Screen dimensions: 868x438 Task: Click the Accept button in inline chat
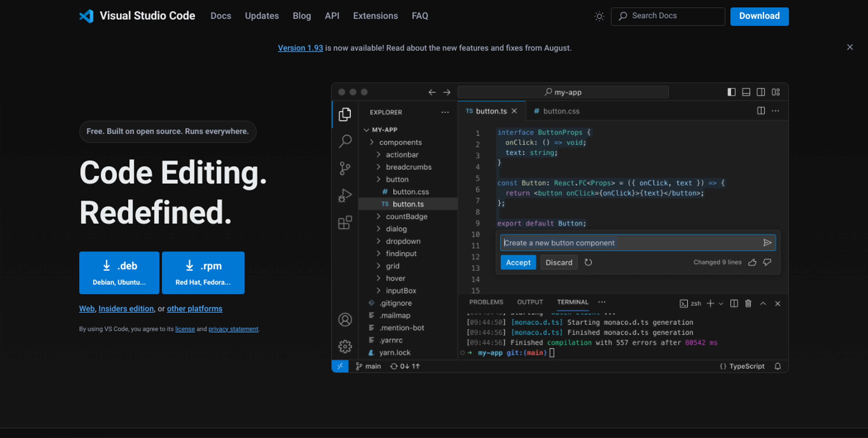pyautogui.click(x=518, y=262)
